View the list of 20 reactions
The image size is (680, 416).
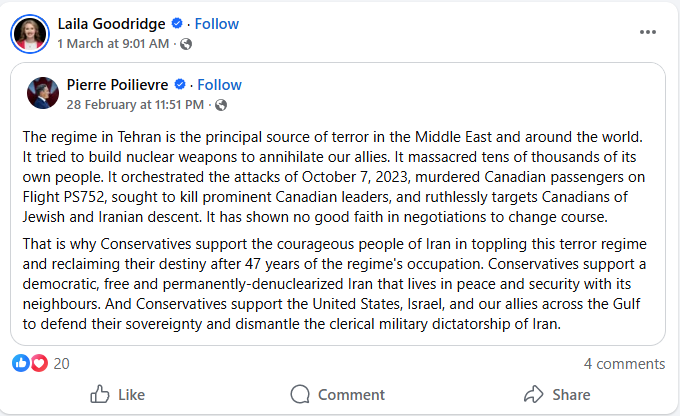click(61, 364)
